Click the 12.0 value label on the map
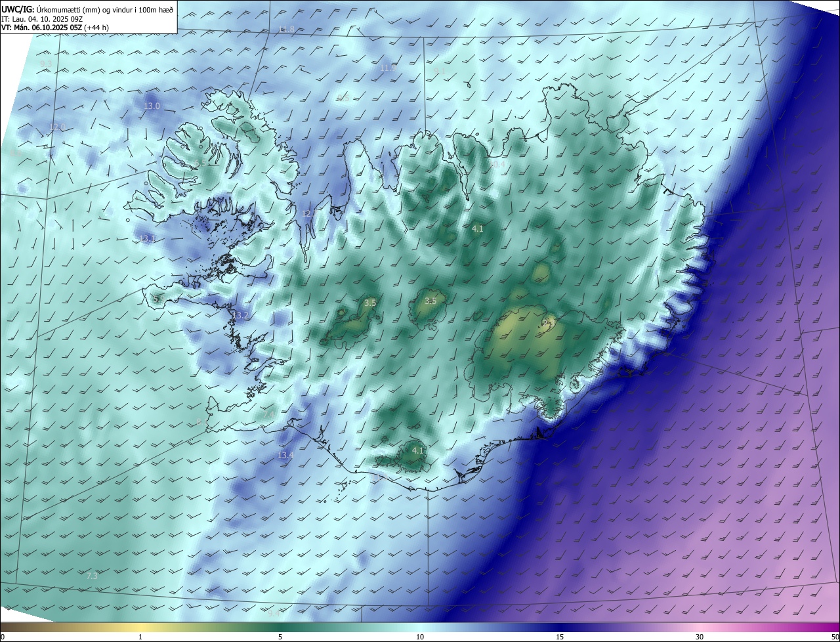Image resolution: width=840 pixels, height=642 pixels. point(58,127)
